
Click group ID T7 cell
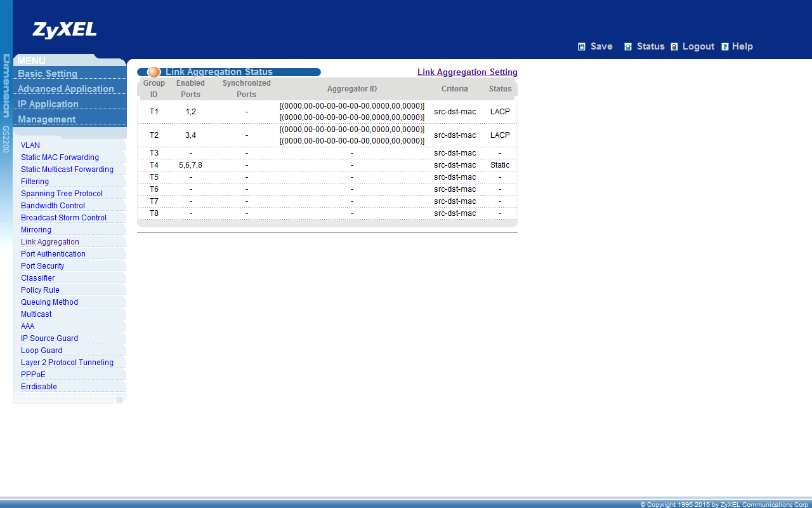point(154,201)
